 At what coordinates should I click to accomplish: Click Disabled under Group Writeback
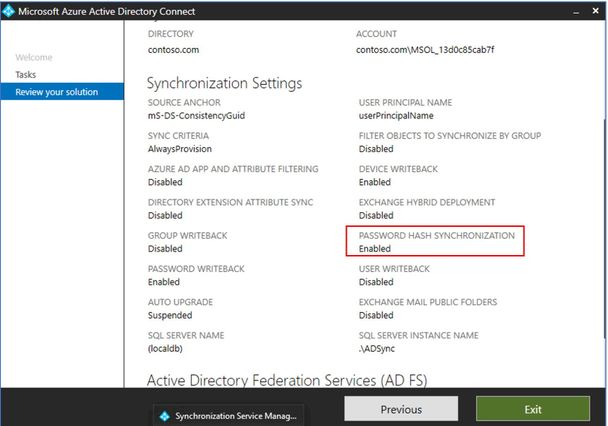point(165,249)
